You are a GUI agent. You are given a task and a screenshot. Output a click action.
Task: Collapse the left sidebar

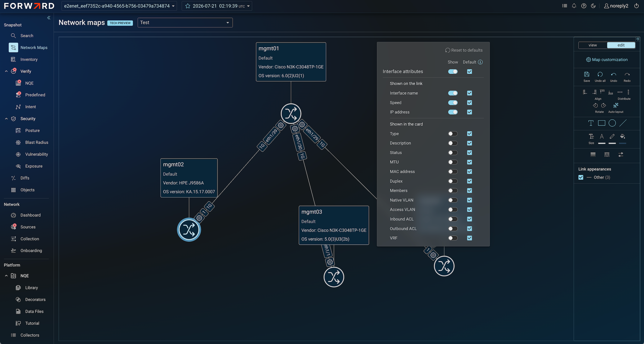(49, 18)
